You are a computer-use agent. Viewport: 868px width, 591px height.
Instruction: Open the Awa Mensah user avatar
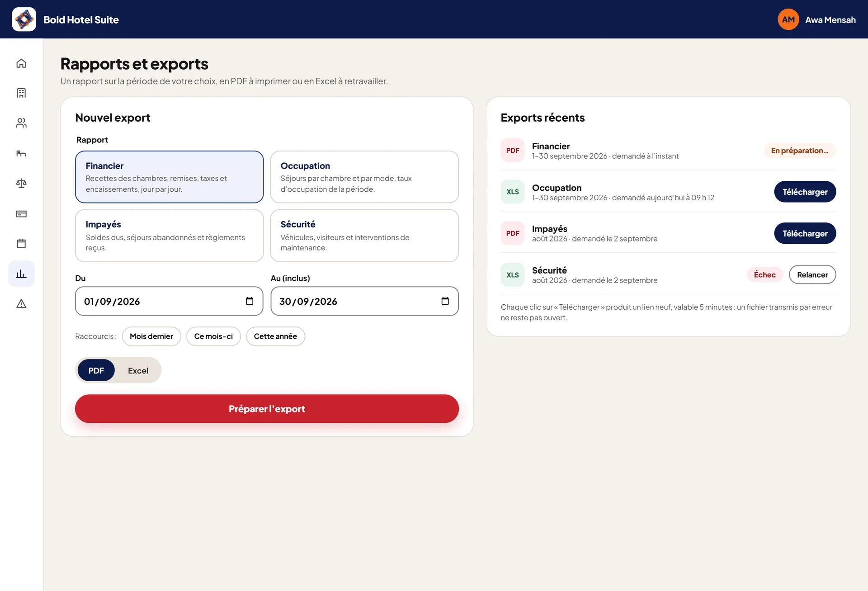pyautogui.click(x=788, y=19)
